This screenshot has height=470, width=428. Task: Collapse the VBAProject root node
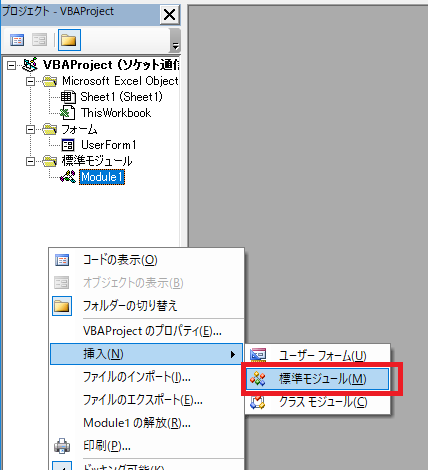tap(11, 65)
